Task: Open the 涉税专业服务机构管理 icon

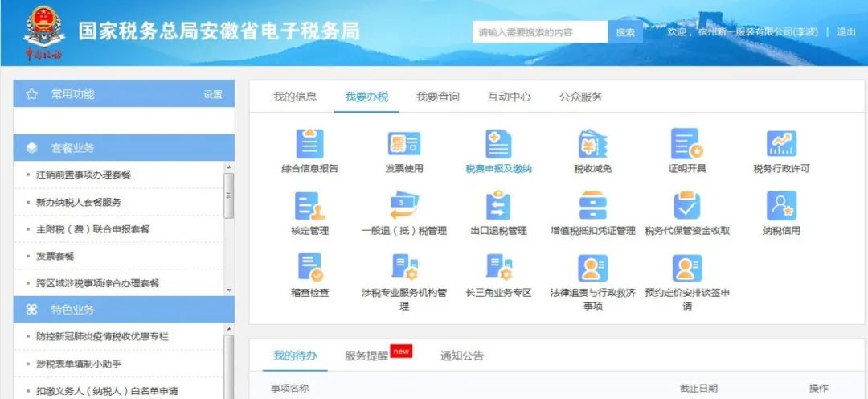Action: click(404, 268)
